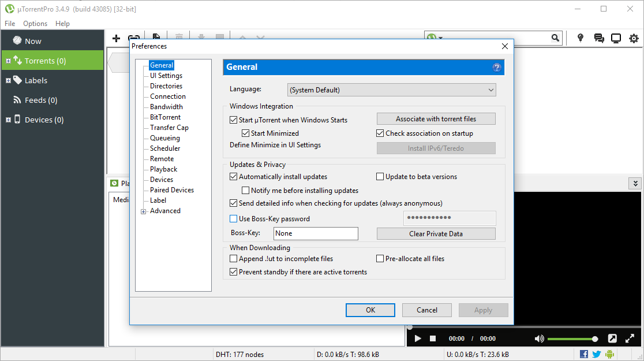Expand the Advanced tree node
Viewport: 644px width, 361px height.
tap(143, 211)
